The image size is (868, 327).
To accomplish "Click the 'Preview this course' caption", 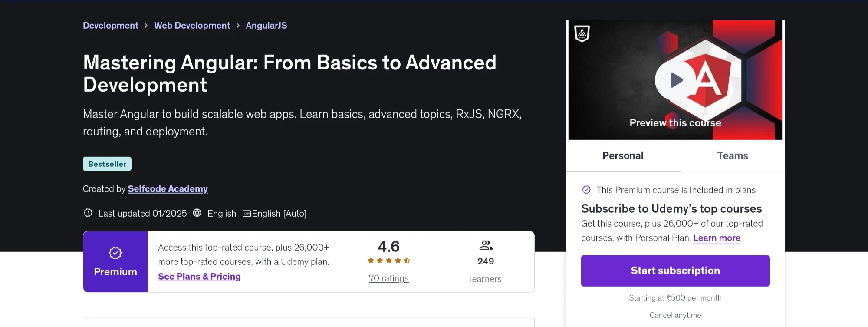I will click(675, 123).
